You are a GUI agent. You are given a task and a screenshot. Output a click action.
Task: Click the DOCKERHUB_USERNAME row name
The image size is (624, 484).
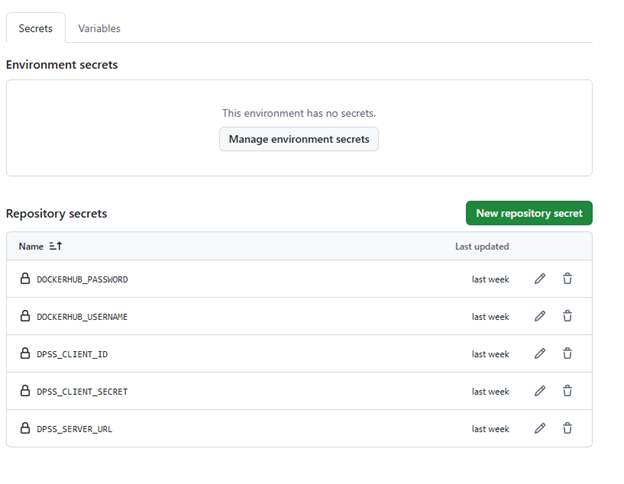(x=82, y=316)
